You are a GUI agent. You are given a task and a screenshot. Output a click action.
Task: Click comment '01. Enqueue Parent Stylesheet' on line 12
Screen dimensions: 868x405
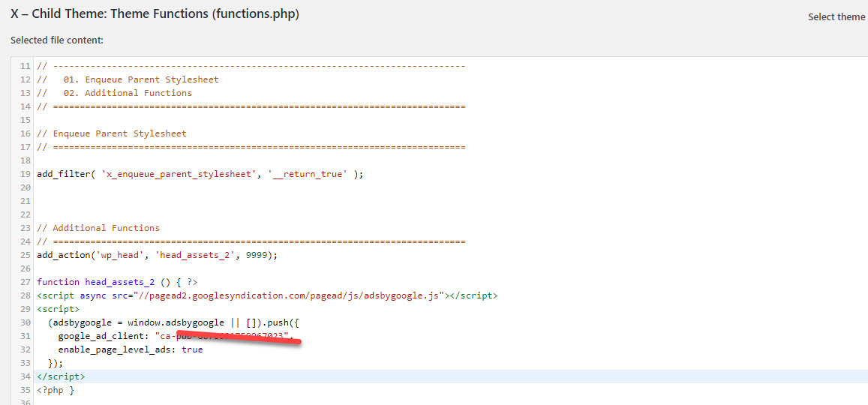coord(128,79)
